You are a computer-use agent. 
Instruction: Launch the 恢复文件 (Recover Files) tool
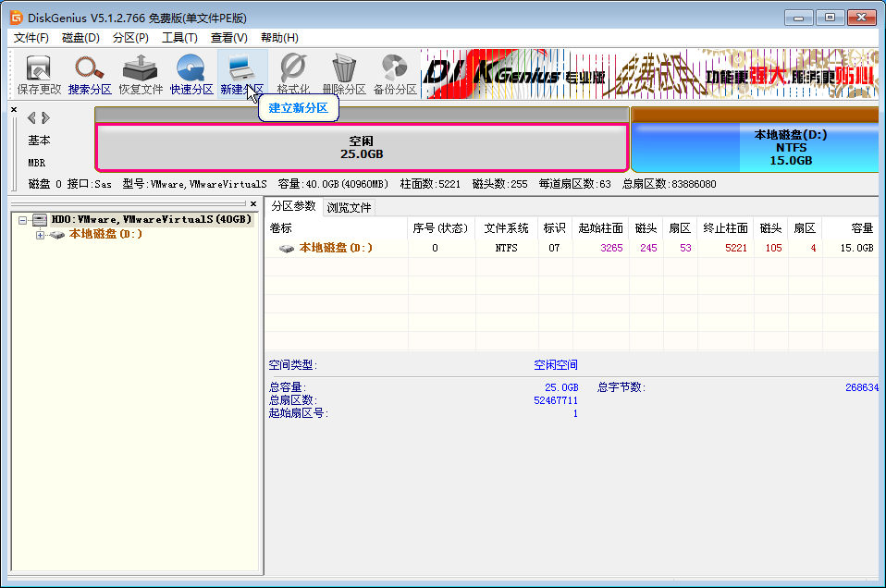click(141, 74)
